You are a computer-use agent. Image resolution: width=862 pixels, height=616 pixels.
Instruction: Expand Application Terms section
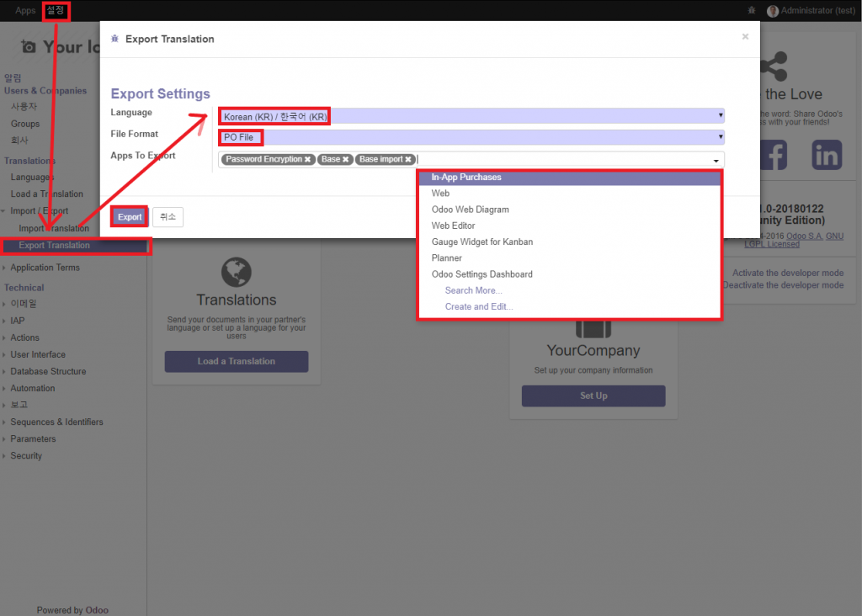pyautogui.click(x=45, y=268)
